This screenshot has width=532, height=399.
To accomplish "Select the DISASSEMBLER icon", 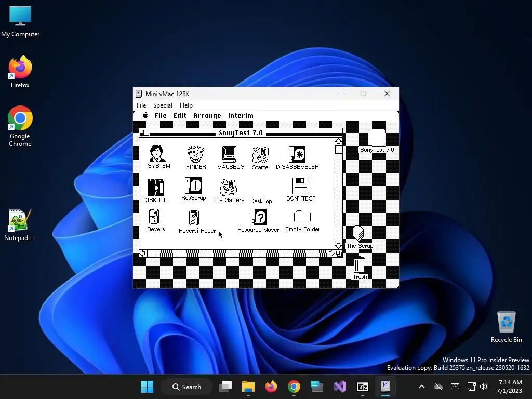I will [297, 154].
